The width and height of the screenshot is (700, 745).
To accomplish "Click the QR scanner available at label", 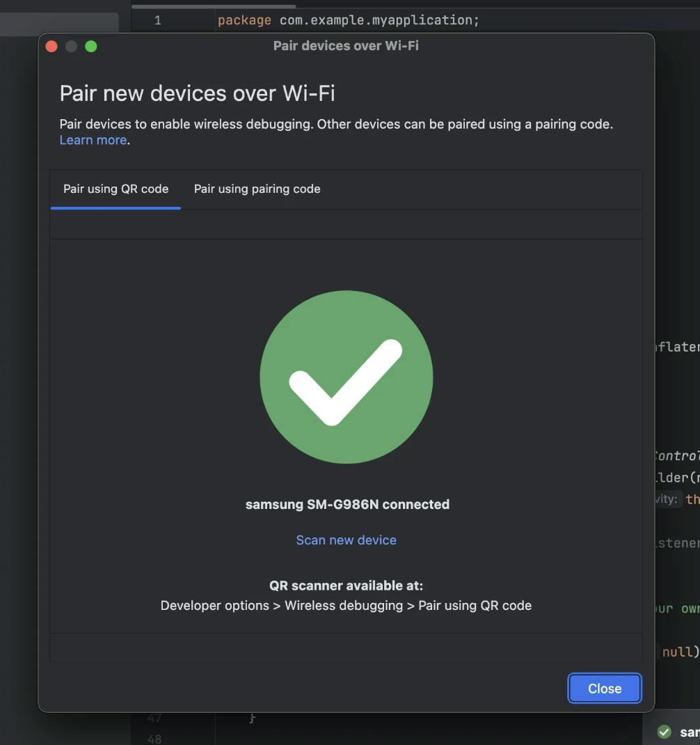I will click(x=347, y=586).
